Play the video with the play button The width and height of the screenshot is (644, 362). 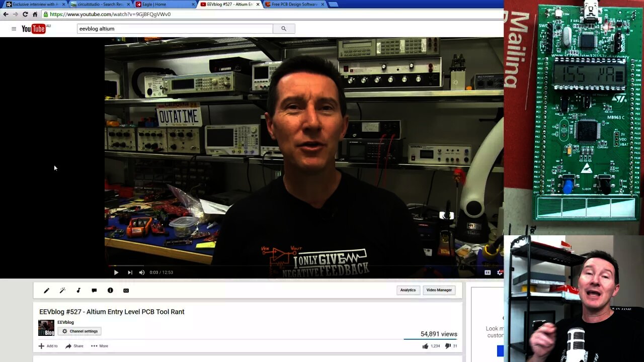pos(116,273)
